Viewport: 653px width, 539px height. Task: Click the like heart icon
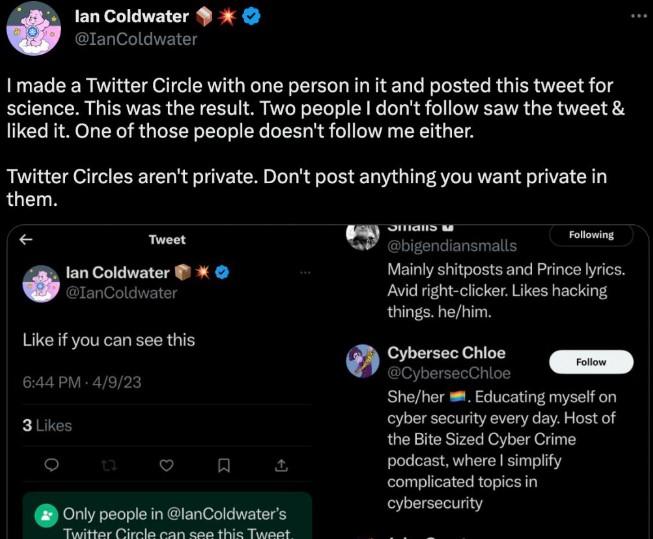167,465
